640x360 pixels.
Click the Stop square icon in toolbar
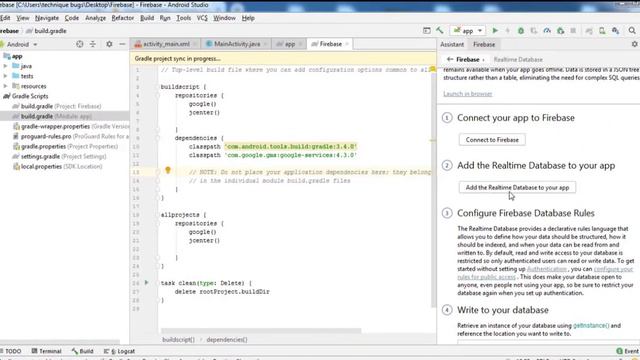[573, 31]
